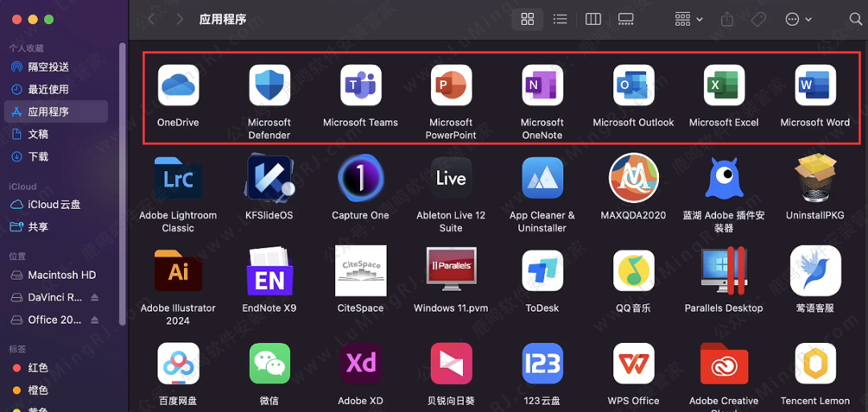Eject the DaVinci R... volume
Image resolution: width=868 pixels, height=412 pixels.
click(95, 297)
